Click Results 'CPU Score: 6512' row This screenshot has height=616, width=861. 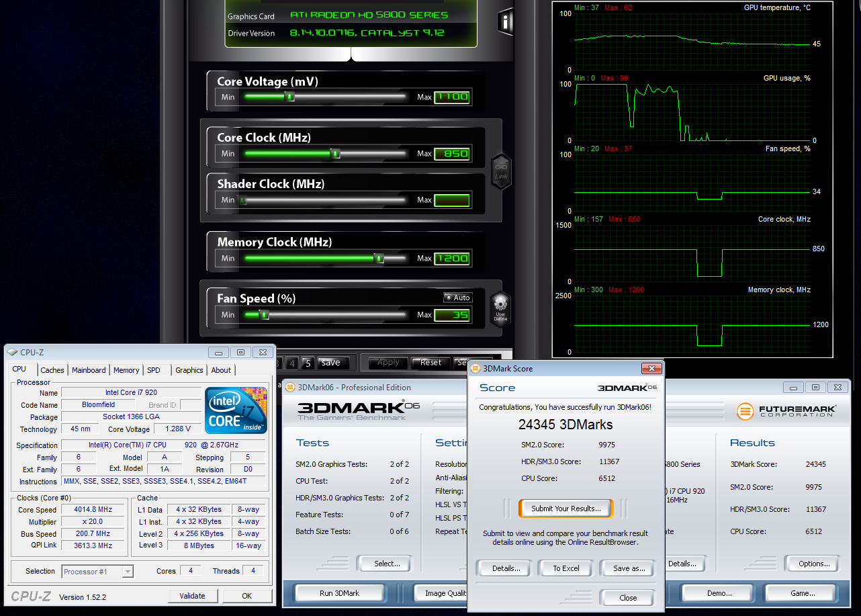point(778,531)
